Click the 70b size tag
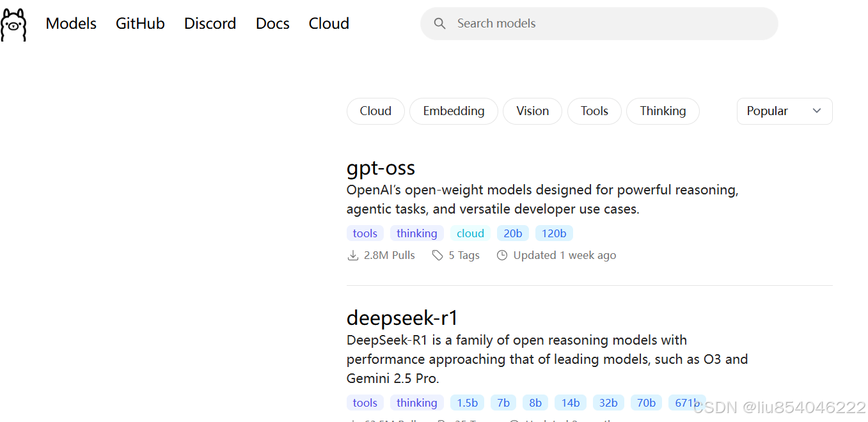The image size is (868, 422). [646, 403]
